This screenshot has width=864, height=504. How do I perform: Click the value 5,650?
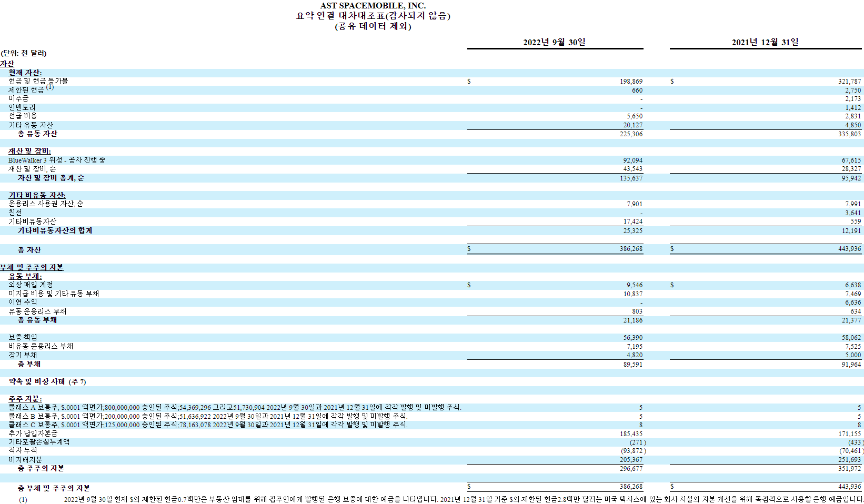(635, 116)
